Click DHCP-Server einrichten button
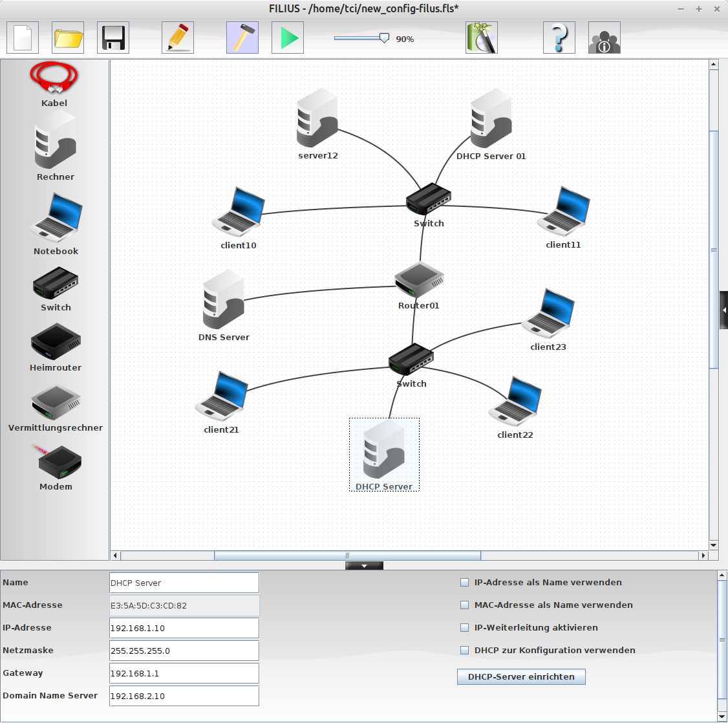 tap(521, 677)
